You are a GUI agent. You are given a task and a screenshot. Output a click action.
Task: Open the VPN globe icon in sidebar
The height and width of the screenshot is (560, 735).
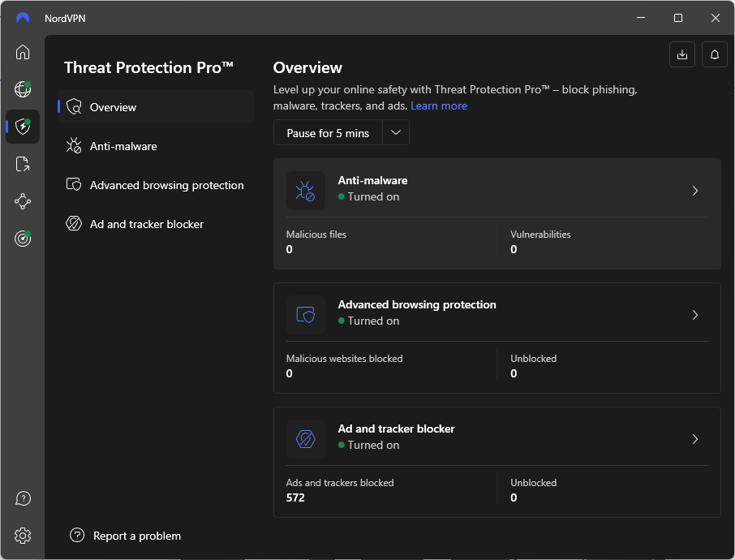(x=23, y=88)
